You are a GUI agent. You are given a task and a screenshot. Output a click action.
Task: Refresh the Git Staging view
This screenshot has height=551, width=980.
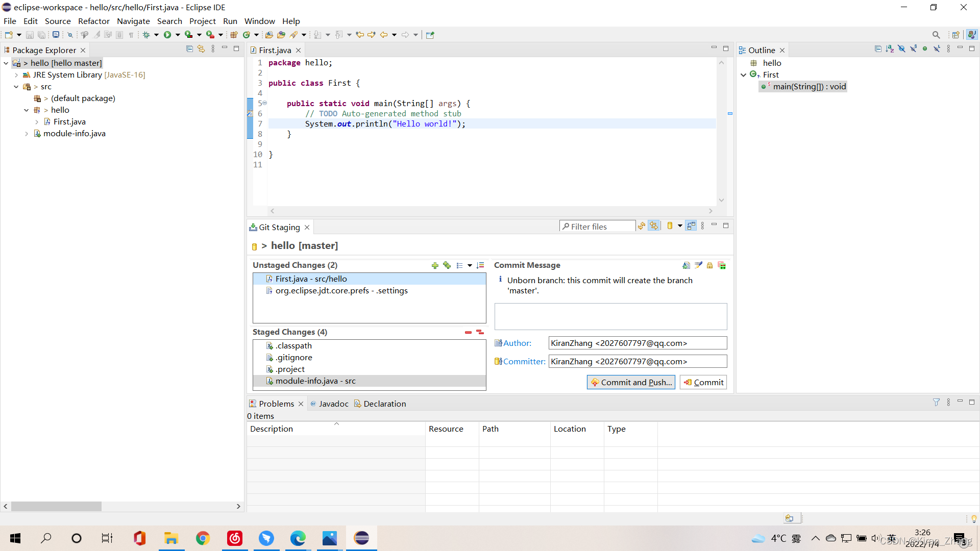point(641,226)
